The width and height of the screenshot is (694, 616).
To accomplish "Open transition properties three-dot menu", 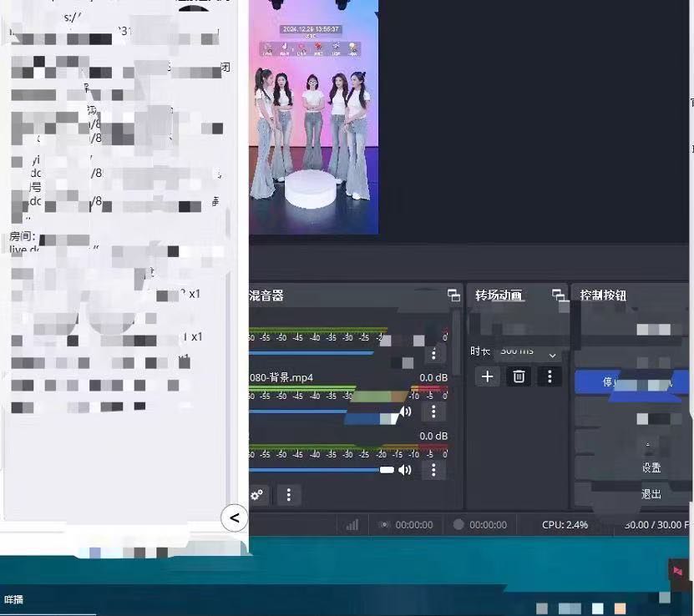I will (550, 376).
